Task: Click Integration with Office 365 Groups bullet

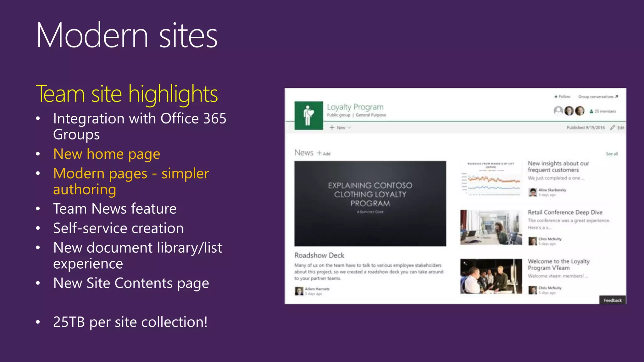Action: 140,126
